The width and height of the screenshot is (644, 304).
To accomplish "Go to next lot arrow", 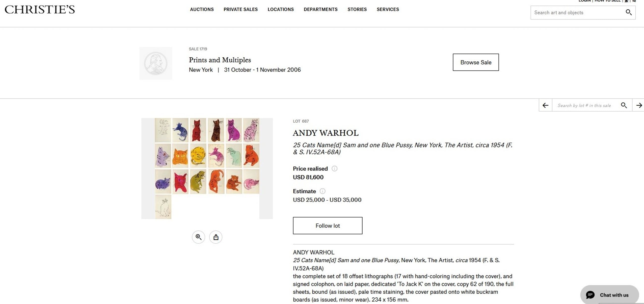I will click(639, 105).
